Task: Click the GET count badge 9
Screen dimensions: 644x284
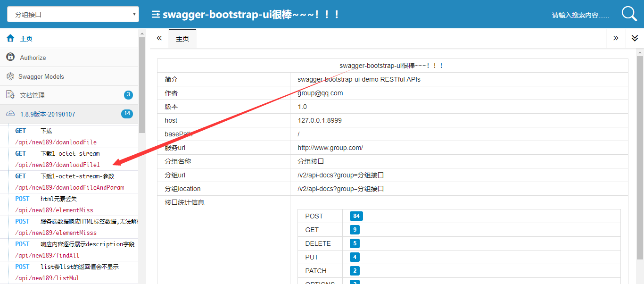Action: point(355,230)
